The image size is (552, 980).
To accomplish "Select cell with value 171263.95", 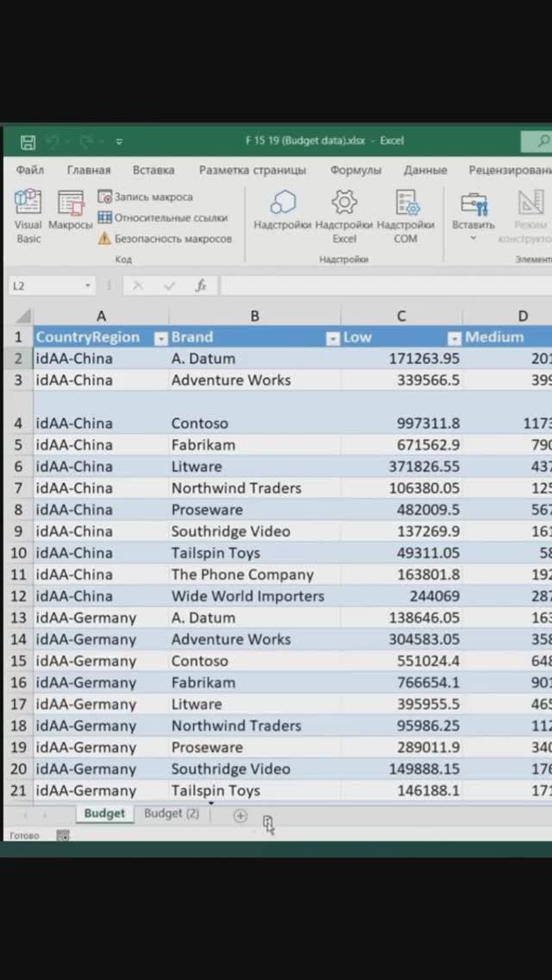I will (401, 359).
